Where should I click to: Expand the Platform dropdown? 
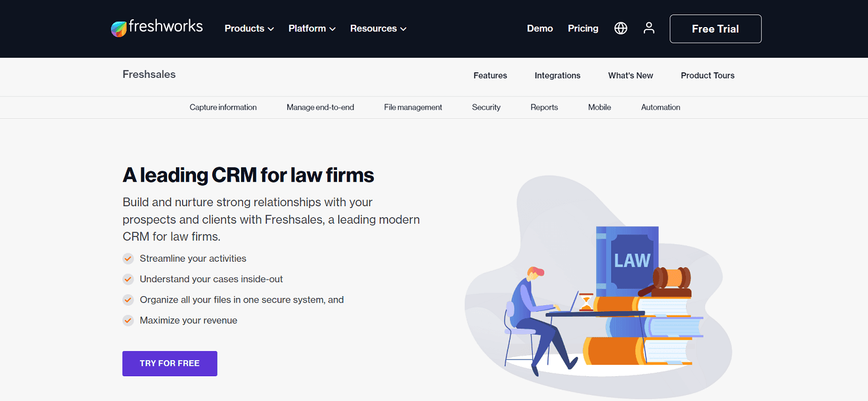coord(311,28)
